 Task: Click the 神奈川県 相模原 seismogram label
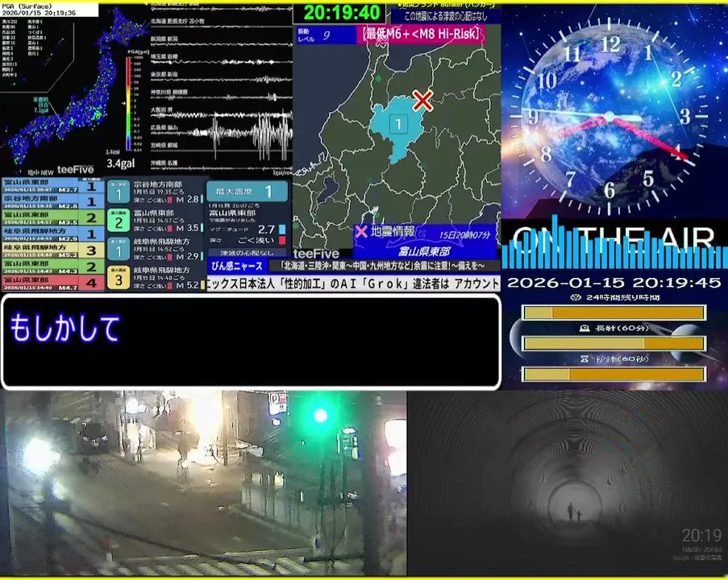click(x=169, y=93)
